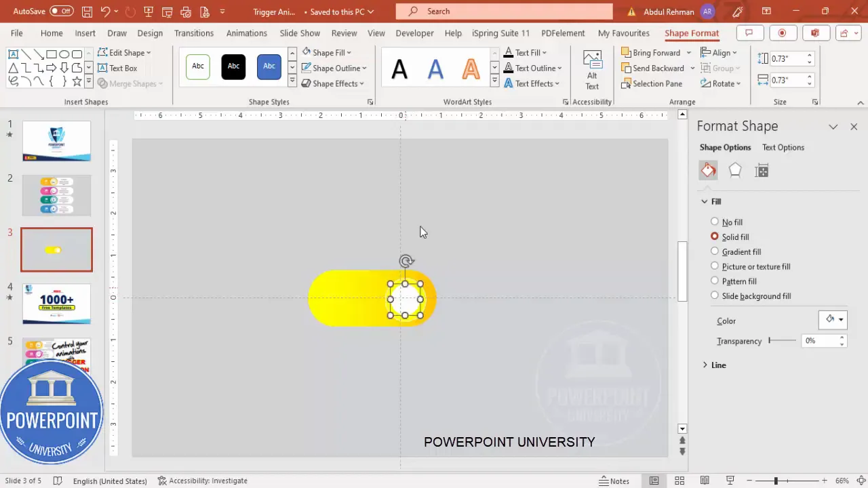This screenshot has height=488, width=868.
Task: Apply the white outlined Abc shape style
Action: [x=198, y=66]
